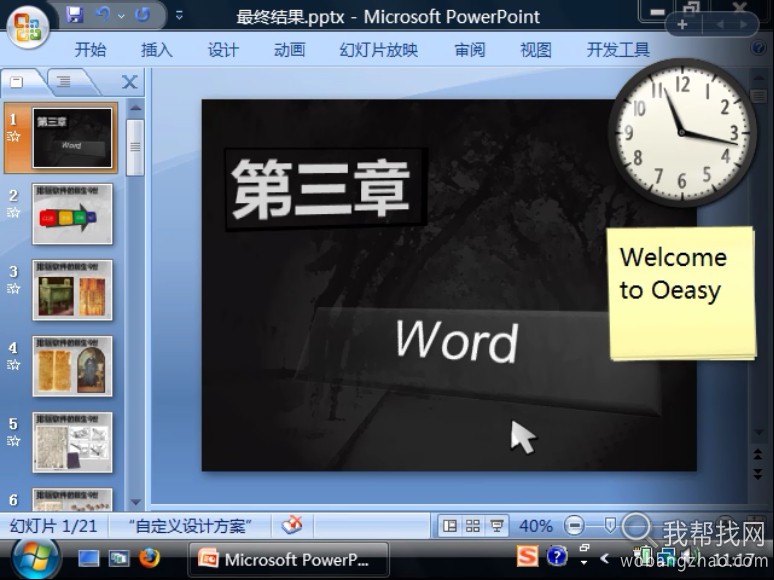Click the Word subtitle text on slide
The height and width of the screenshot is (580, 774).
tap(457, 341)
